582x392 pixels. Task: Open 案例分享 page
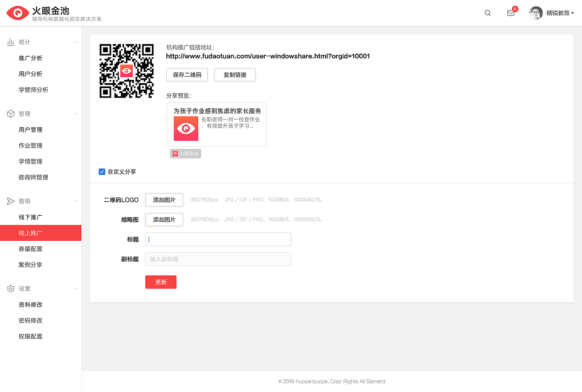pyautogui.click(x=30, y=265)
